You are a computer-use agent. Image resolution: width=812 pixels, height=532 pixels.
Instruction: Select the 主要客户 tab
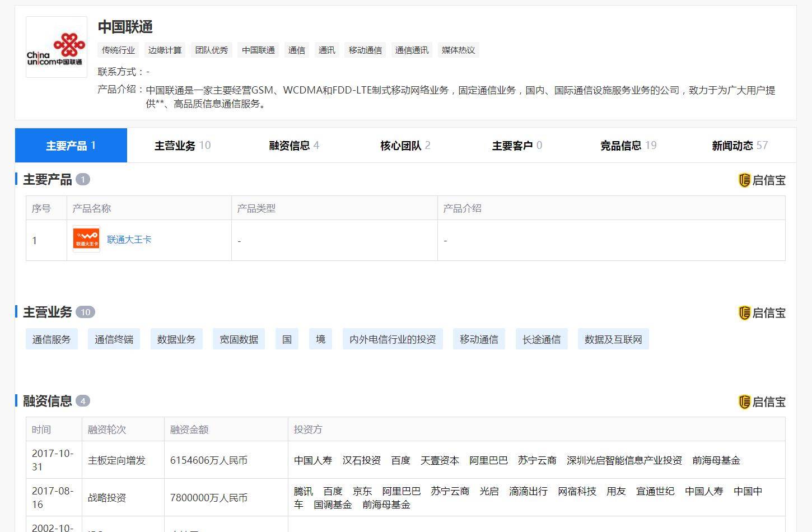pos(517,146)
